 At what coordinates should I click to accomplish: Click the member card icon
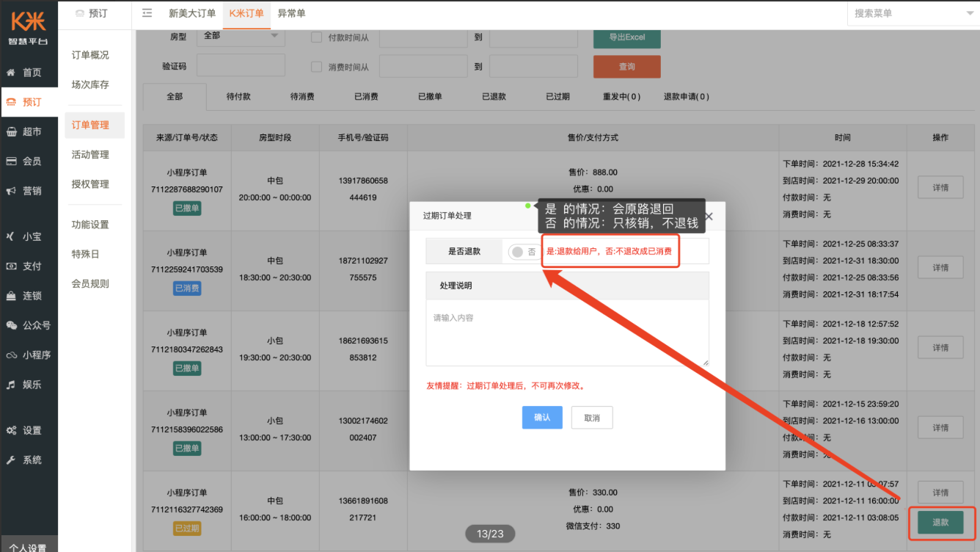[11, 161]
